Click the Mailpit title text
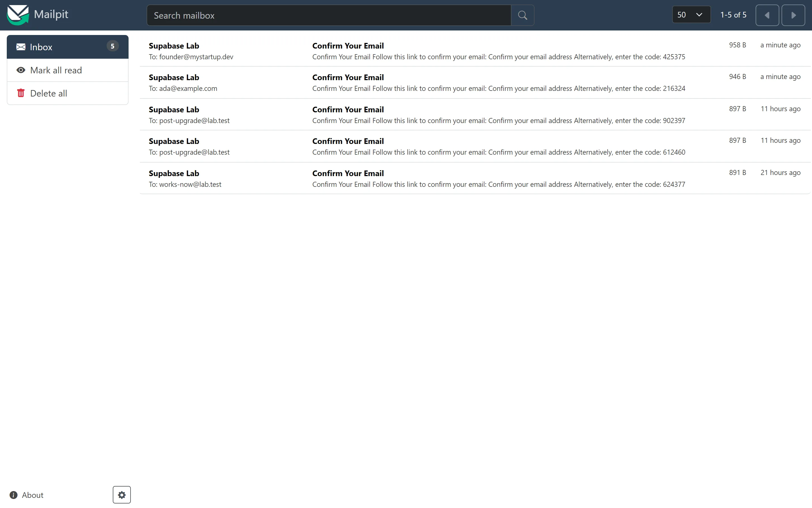Screen dimensions: 812x508 click(51, 14)
